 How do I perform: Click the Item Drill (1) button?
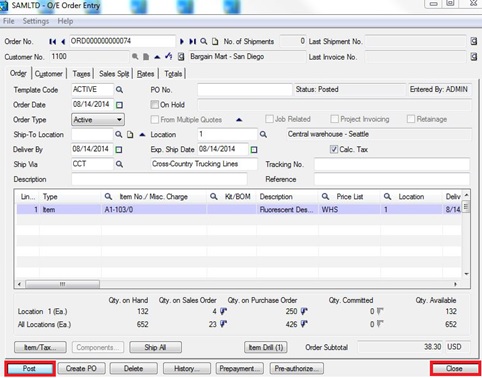266,347
